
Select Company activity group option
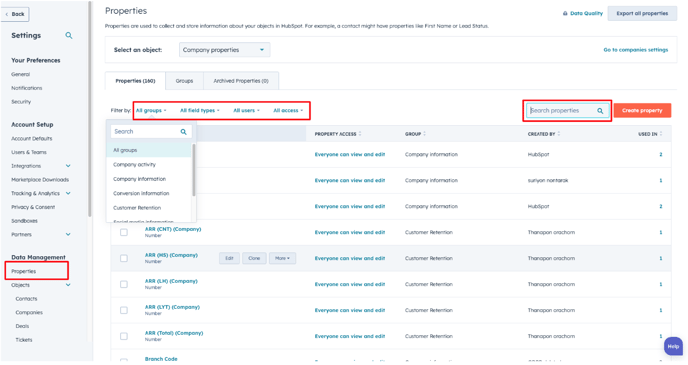149,165
